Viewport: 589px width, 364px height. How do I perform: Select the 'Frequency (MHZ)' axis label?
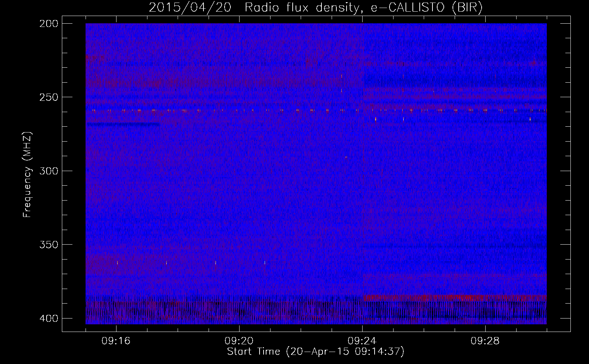(27, 174)
